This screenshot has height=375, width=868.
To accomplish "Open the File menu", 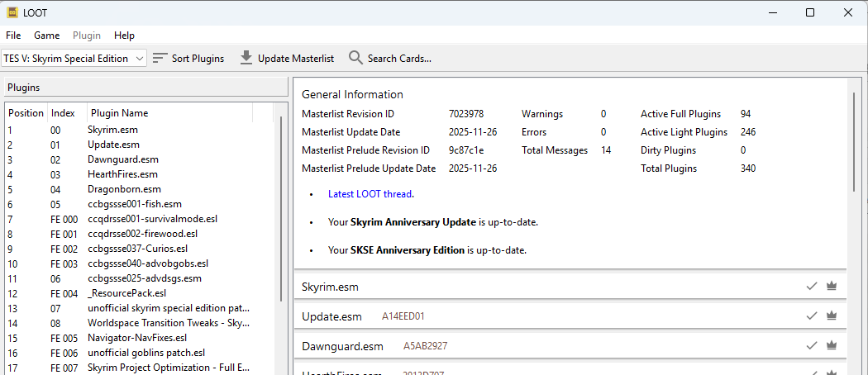I will tap(13, 36).
